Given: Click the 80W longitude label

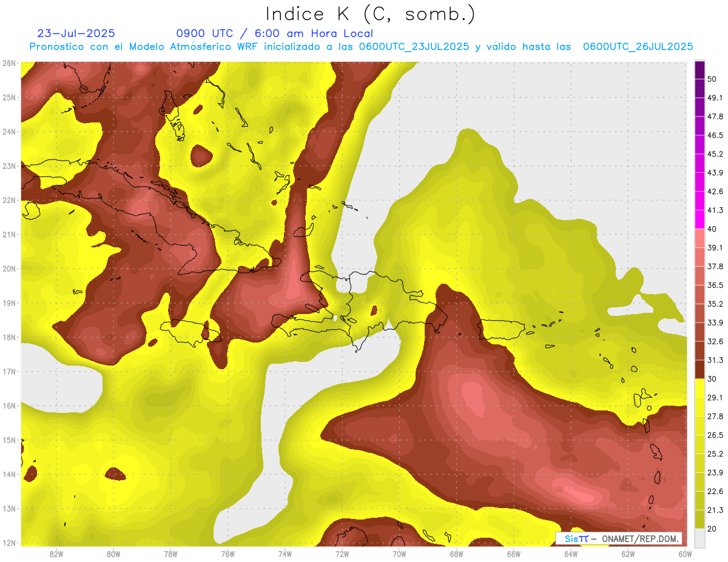Looking at the screenshot, I should click(113, 554).
